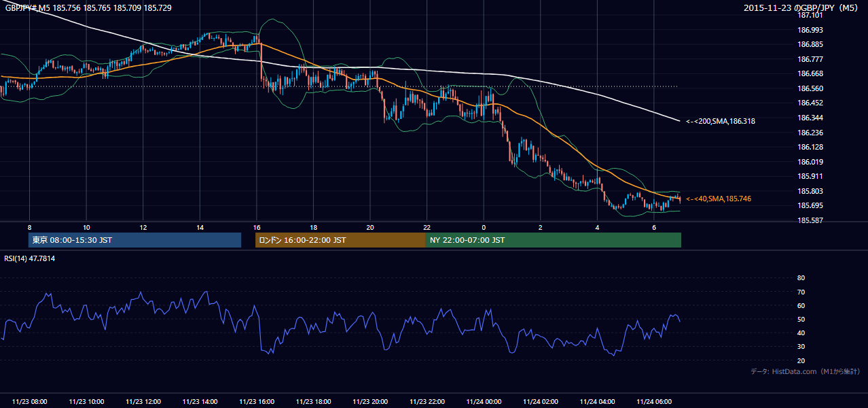
Task: Click the time label 11/24 02:00
Action: click(540, 402)
